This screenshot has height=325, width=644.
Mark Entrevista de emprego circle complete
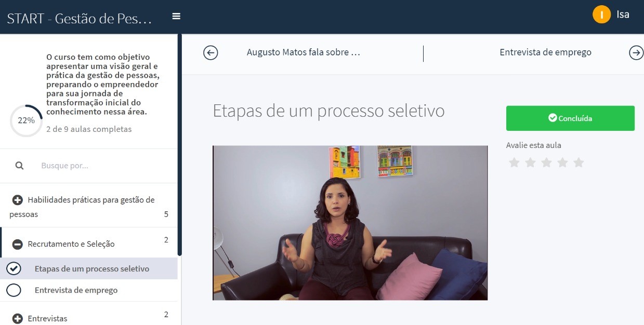coord(14,290)
